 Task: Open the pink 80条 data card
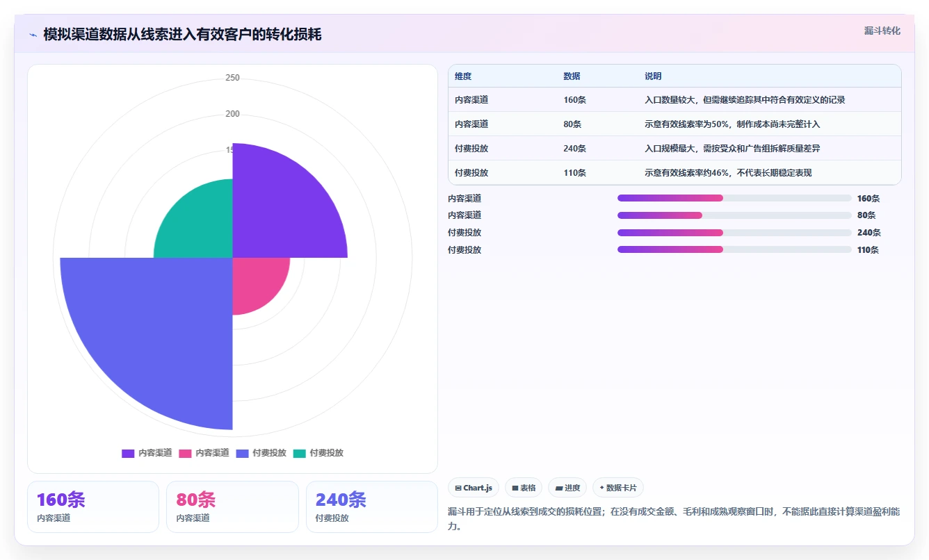point(232,507)
